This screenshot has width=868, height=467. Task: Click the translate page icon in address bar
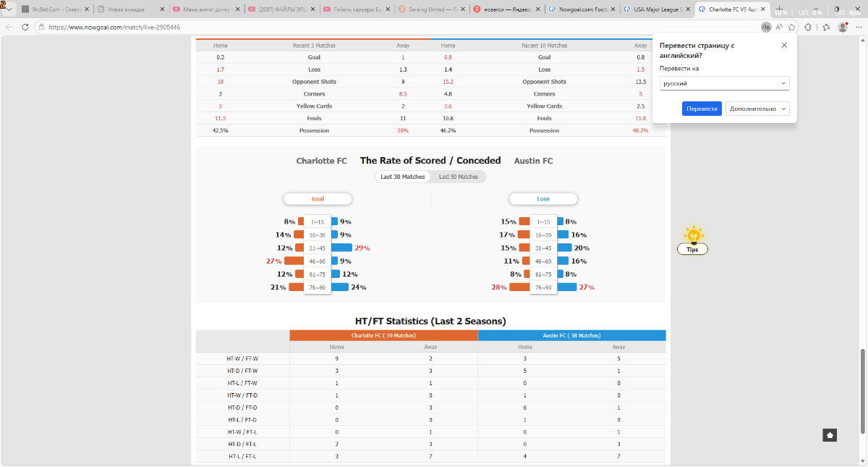[766, 27]
